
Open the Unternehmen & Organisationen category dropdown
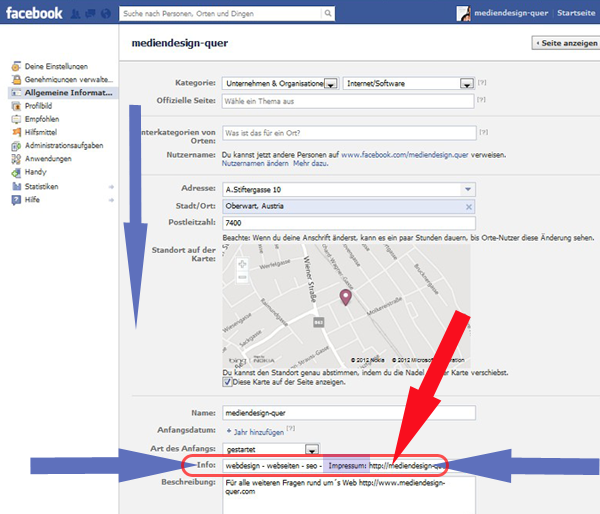pos(331,84)
